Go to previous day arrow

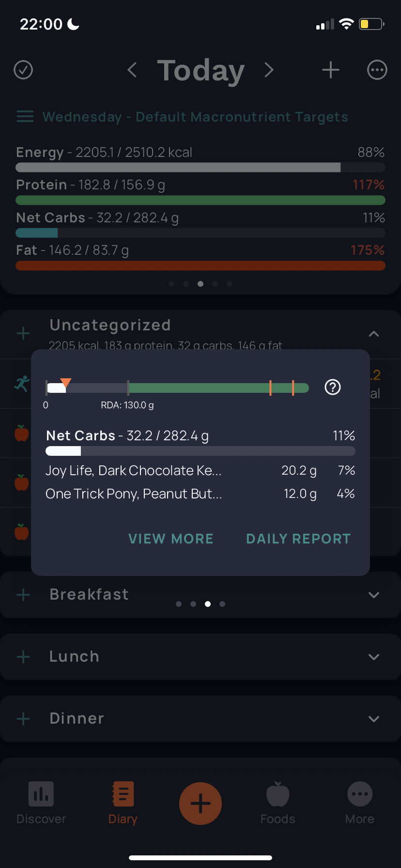[x=132, y=70]
